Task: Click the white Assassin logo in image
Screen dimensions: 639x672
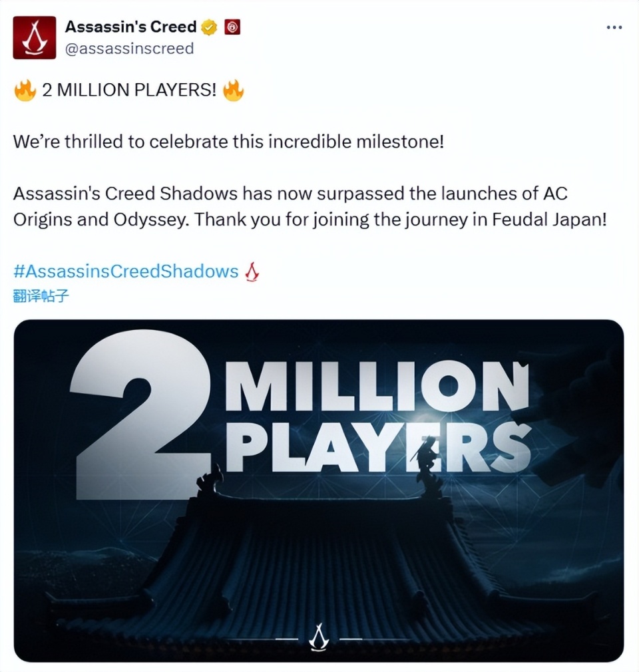Action: click(x=319, y=636)
